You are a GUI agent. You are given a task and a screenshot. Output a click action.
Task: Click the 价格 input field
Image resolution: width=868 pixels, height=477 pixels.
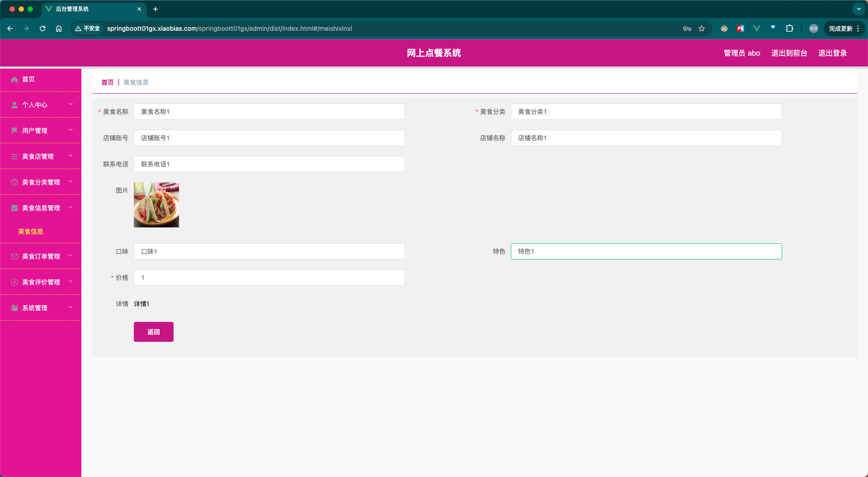point(269,278)
